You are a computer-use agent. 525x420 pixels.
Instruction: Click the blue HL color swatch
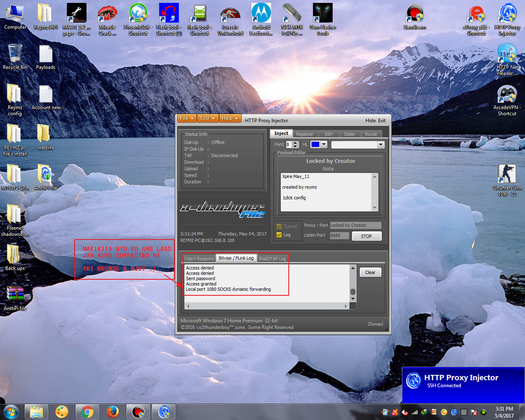pos(315,145)
